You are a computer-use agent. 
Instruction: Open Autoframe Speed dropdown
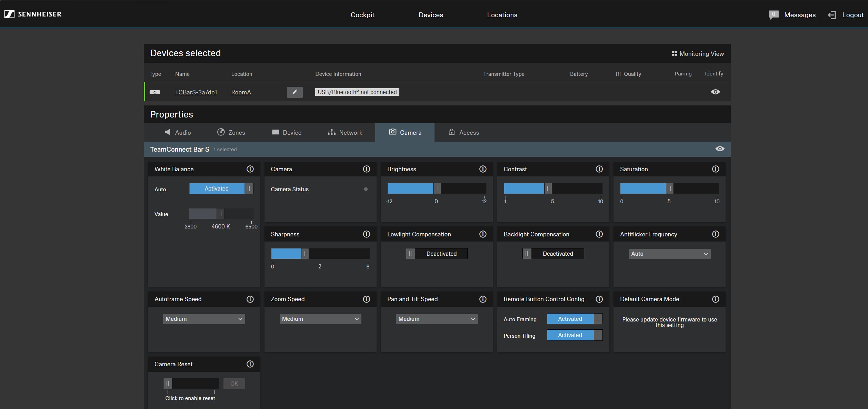[204, 319]
